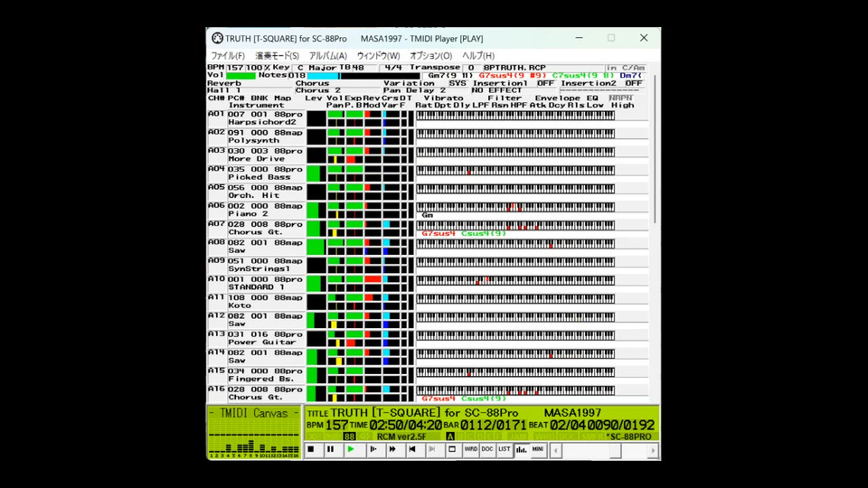Screen dimensions: 868x488
Task: Open the 演奏モード(S) menu
Action: click(277, 56)
